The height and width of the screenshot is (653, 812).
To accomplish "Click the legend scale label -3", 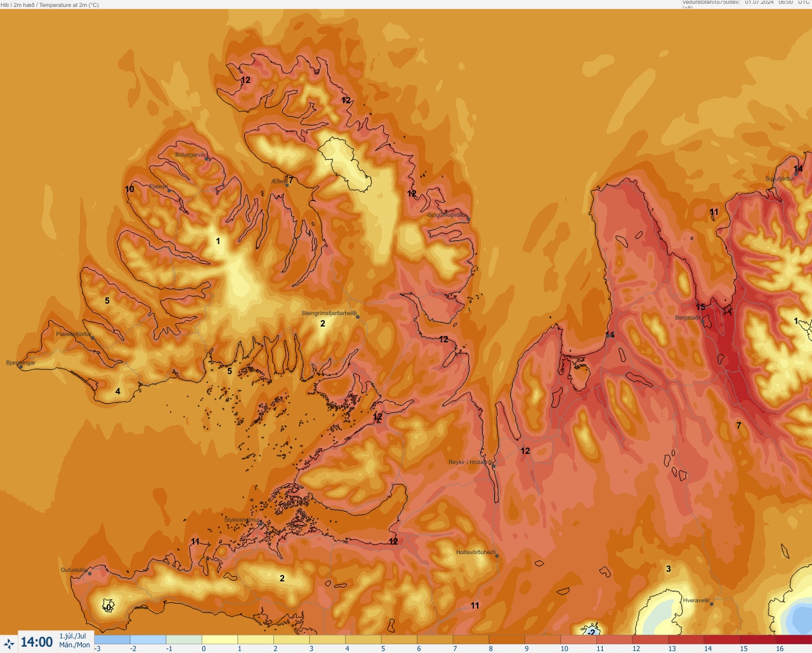I will 97,649.
